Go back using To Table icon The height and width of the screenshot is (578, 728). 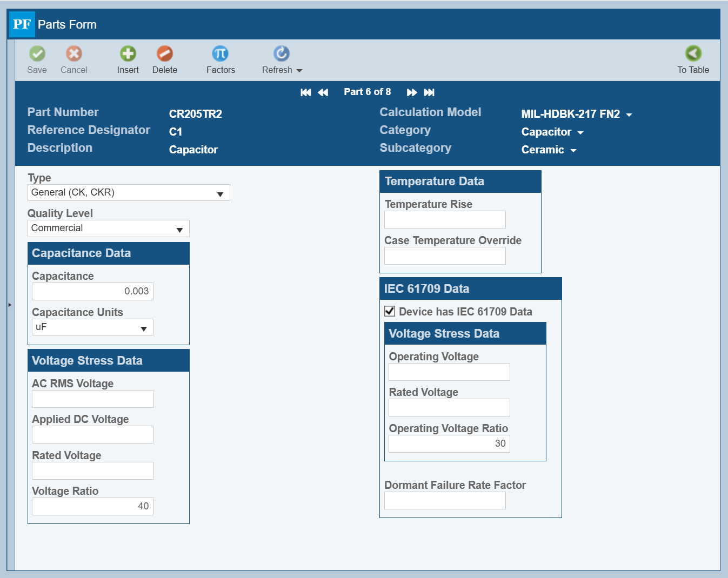click(x=693, y=53)
